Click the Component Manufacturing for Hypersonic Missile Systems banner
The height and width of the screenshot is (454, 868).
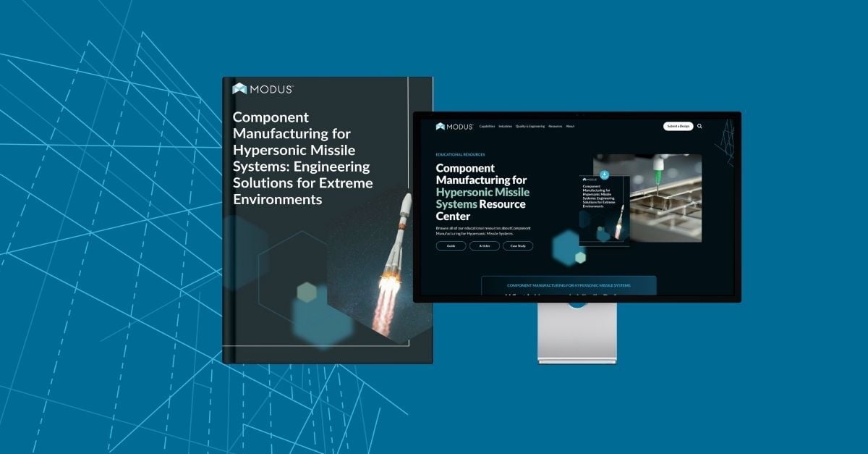(x=569, y=285)
